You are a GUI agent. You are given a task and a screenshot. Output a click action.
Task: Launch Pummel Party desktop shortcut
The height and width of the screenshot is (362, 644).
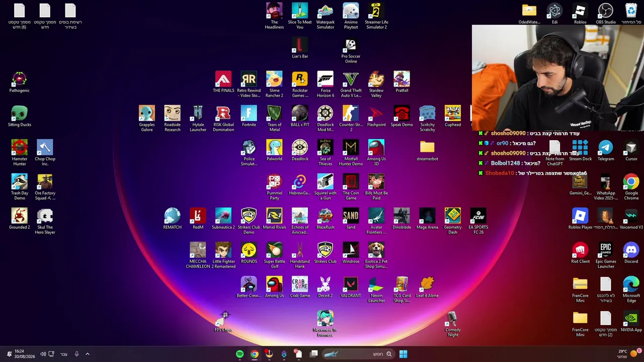pos(274,187)
